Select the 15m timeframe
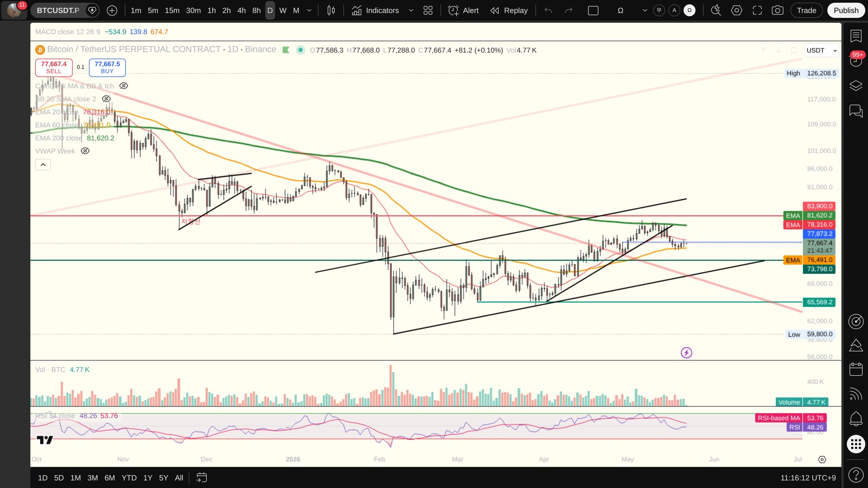 [172, 10]
